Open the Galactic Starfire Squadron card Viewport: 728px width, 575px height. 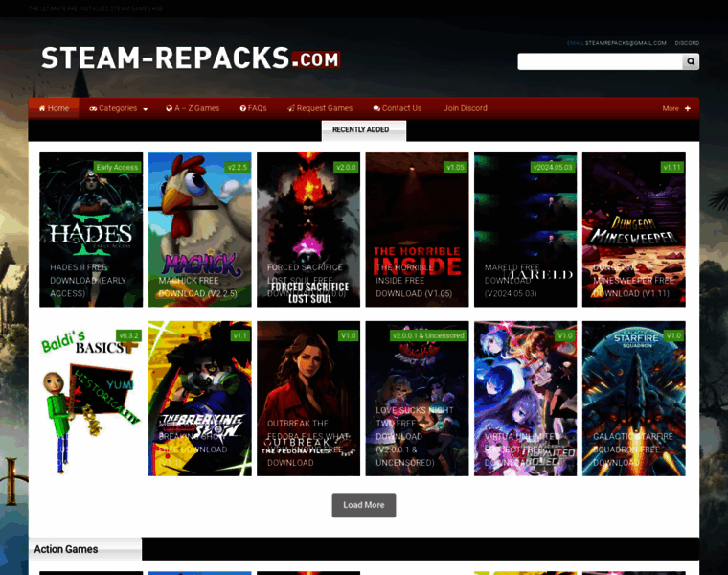click(x=634, y=399)
